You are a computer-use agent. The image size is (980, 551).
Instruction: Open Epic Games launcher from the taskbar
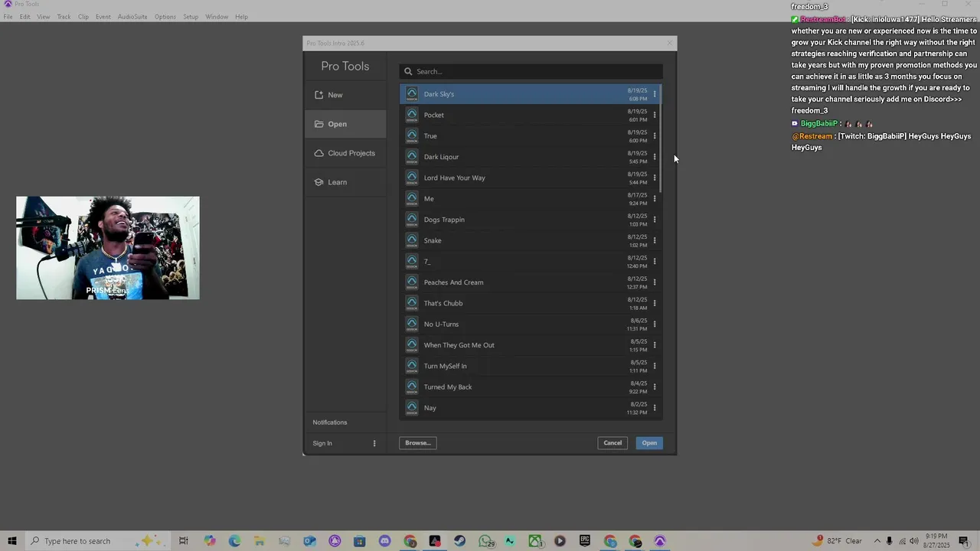[585, 541]
